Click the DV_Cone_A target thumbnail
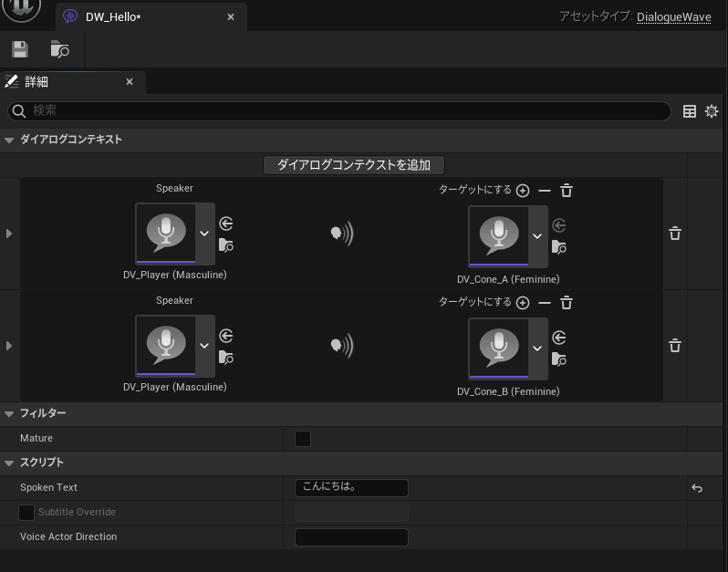Image resolution: width=728 pixels, height=572 pixels. 499,236
